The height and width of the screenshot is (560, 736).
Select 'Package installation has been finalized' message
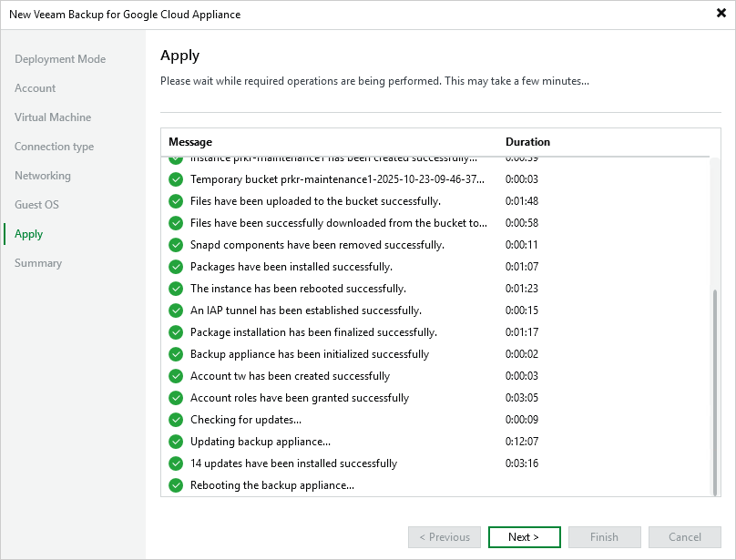point(313,332)
